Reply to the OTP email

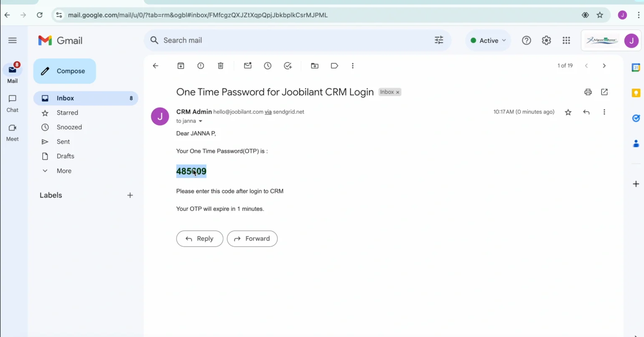pyautogui.click(x=200, y=238)
